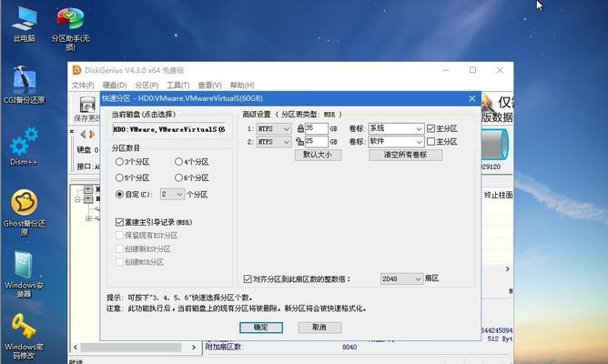The height and width of the screenshot is (364, 608).
Task: Open the Windows安装器 desktop icon
Action: pos(24,274)
